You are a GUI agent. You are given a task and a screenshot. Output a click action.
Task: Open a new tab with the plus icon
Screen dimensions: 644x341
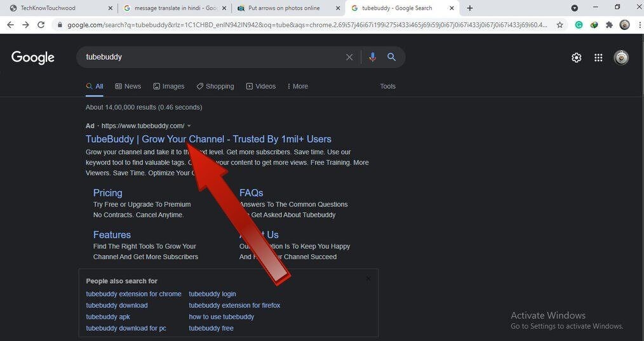click(x=470, y=8)
